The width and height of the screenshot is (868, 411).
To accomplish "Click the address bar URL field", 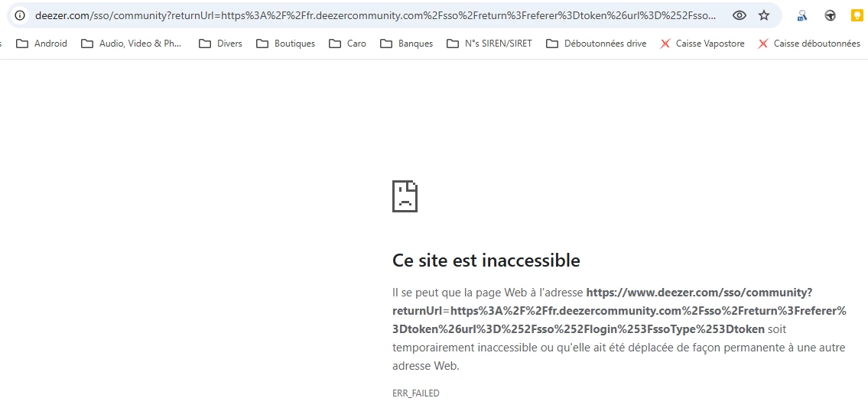I will (375, 15).
